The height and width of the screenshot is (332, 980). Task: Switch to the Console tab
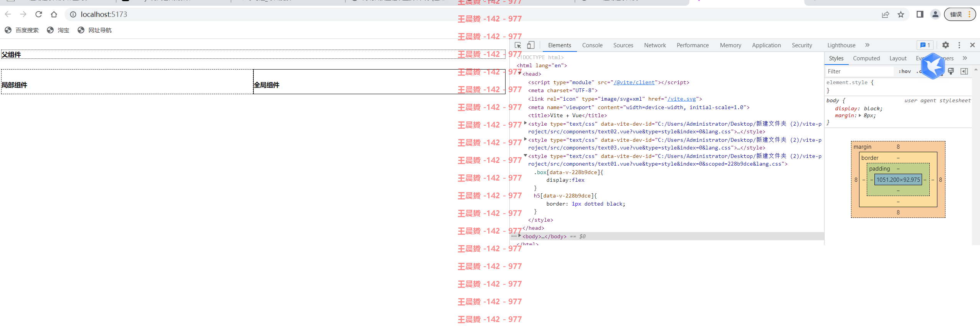click(x=592, y=45)
